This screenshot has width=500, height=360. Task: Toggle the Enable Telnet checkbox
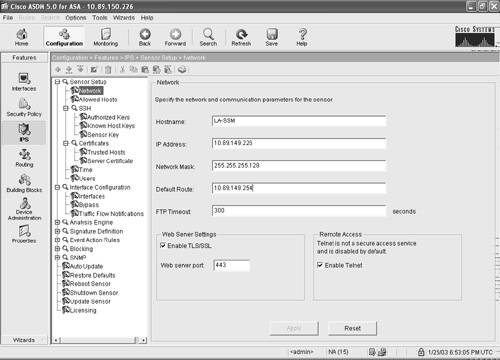click(x=320, y=265)
